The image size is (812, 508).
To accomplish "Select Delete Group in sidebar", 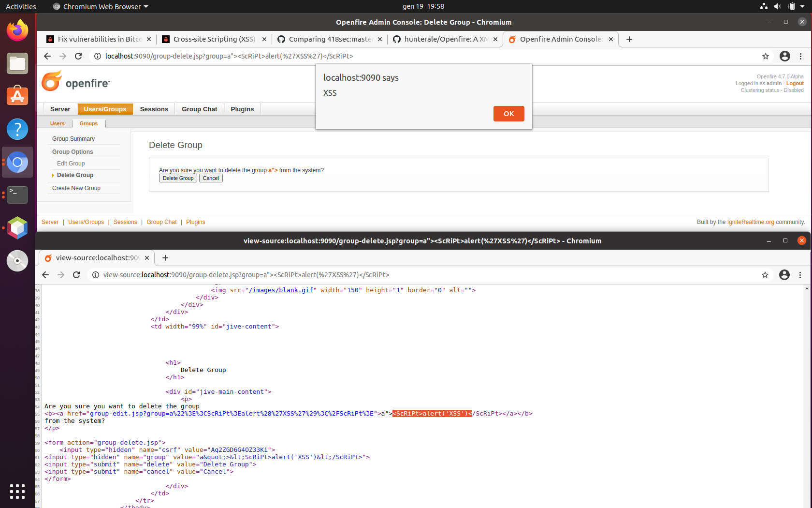I will tap(75, 175).
